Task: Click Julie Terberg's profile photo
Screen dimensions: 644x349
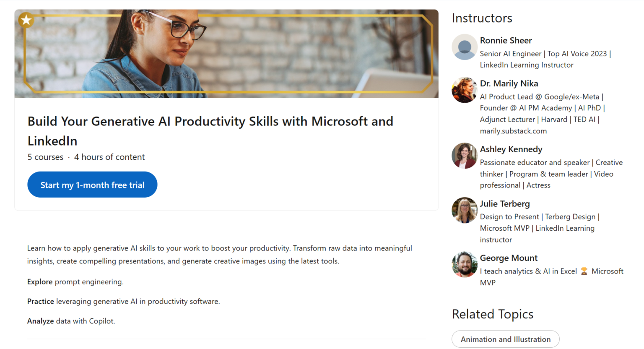Action: [x=464, y=210]
